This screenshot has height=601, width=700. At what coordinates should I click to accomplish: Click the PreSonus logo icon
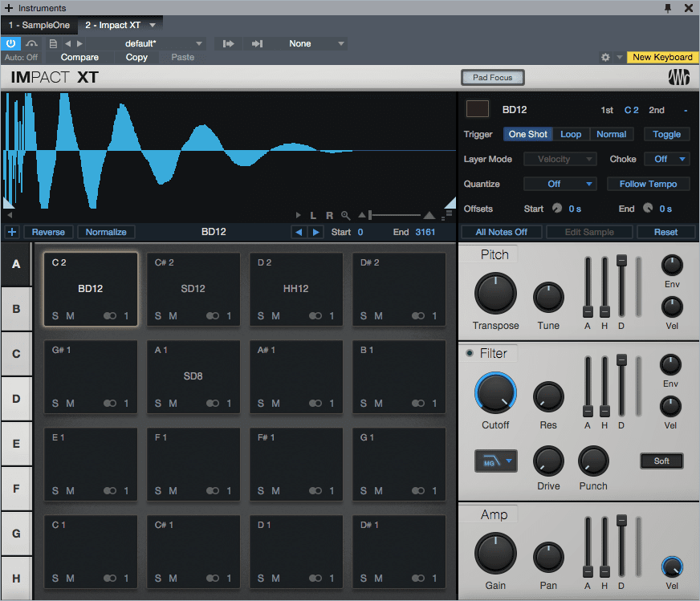(681, 77)
